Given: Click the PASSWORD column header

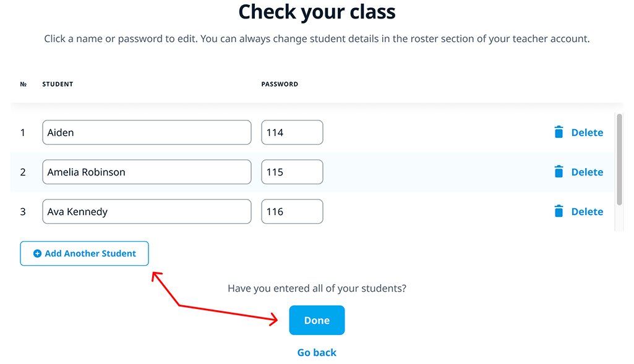Looking at the screenshot, I should tap(280, 84).
